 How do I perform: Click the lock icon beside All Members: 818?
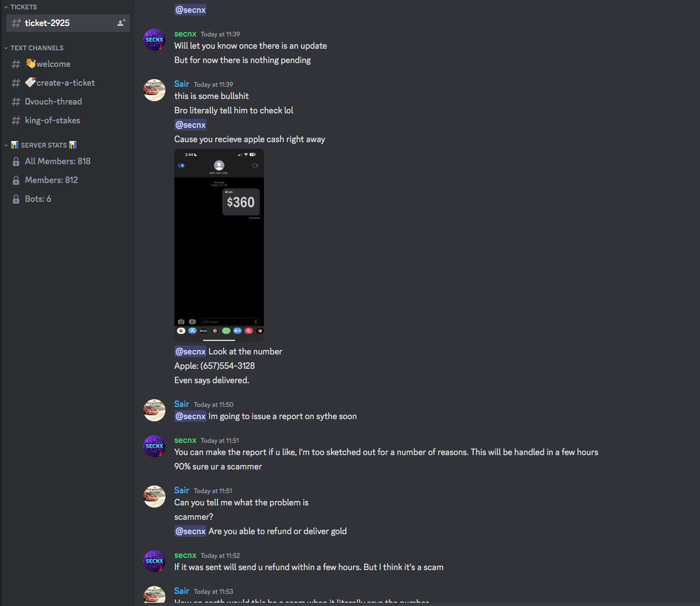pos(16,161)
